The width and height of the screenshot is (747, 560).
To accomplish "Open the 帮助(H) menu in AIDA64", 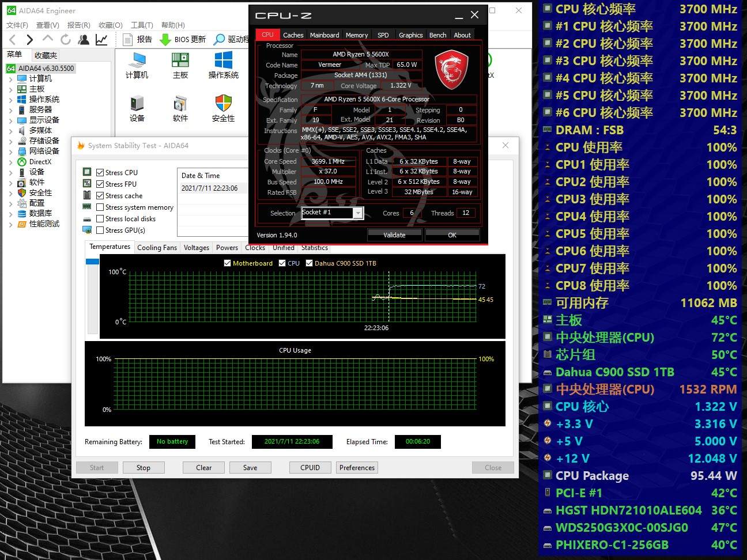I will (x=173, y=25).
